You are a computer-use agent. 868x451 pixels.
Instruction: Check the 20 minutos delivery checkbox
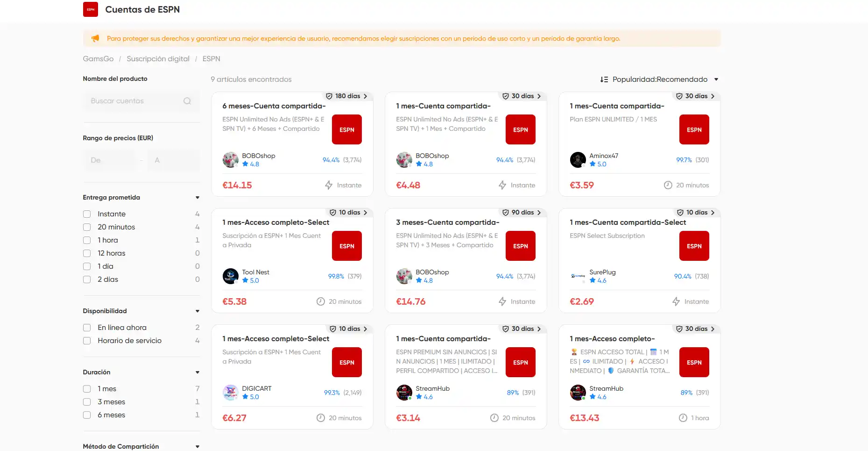[87, 227]
